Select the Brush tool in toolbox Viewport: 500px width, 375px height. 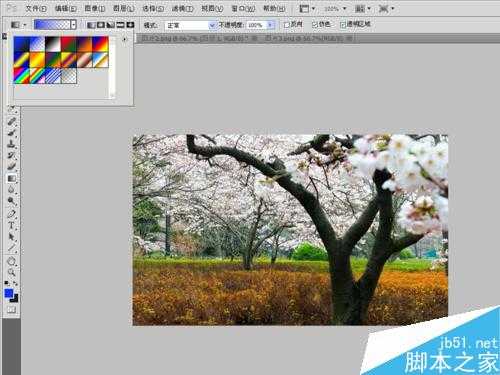pyautogui.click(x=12, y=132)
